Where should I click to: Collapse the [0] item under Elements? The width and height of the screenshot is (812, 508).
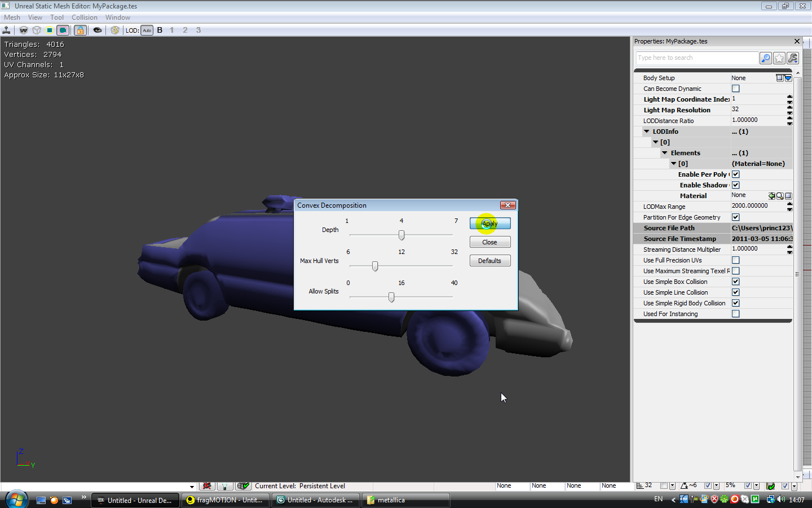pos(673,164)
